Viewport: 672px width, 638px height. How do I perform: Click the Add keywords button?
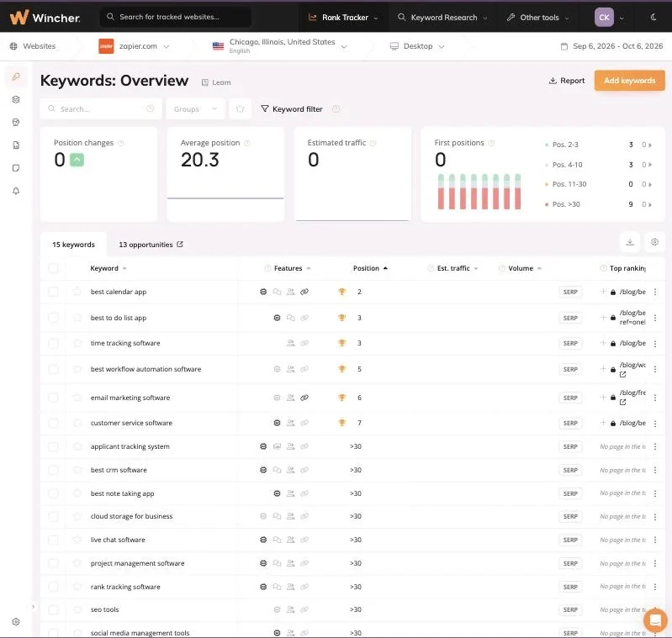630,81
